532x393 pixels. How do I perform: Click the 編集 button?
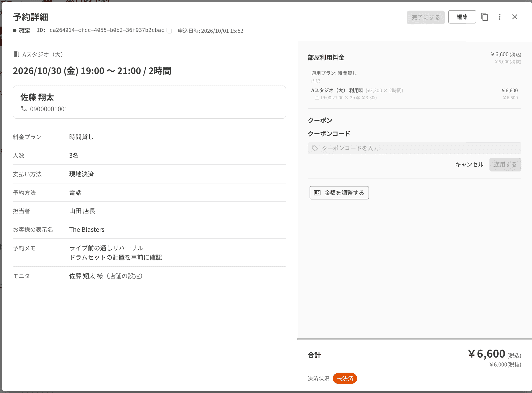[x=462, y=17]
